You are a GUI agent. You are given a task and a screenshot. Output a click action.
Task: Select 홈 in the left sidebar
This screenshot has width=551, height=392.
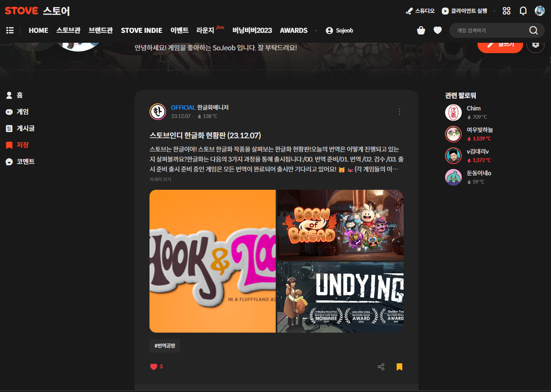coord(15,95)
